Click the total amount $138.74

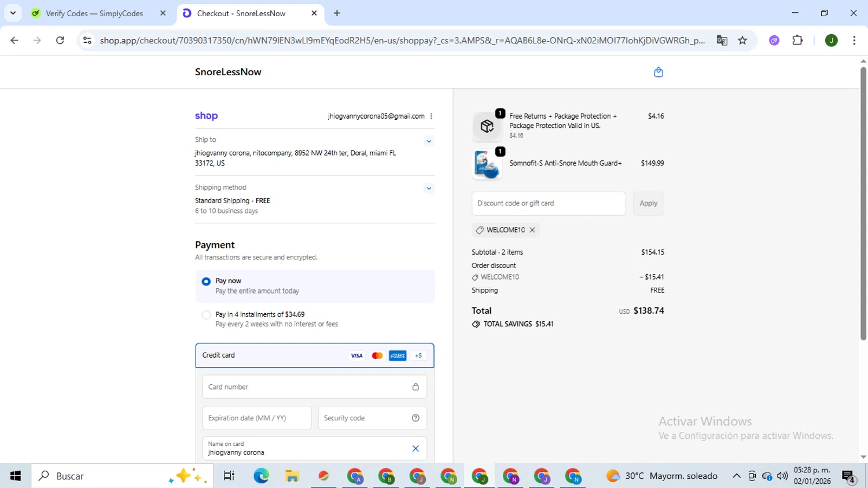(649, 311)
